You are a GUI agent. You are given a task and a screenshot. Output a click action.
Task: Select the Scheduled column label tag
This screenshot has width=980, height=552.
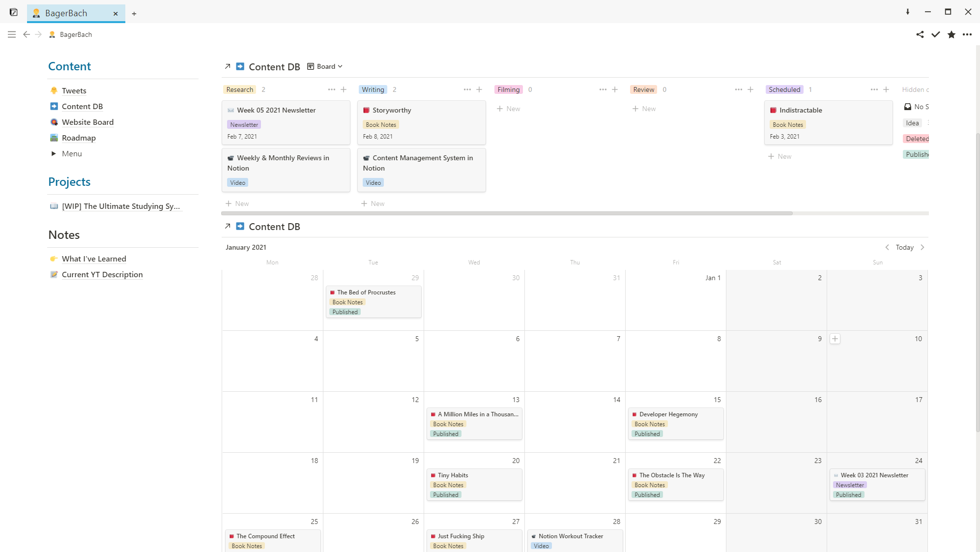click(784, 89)
